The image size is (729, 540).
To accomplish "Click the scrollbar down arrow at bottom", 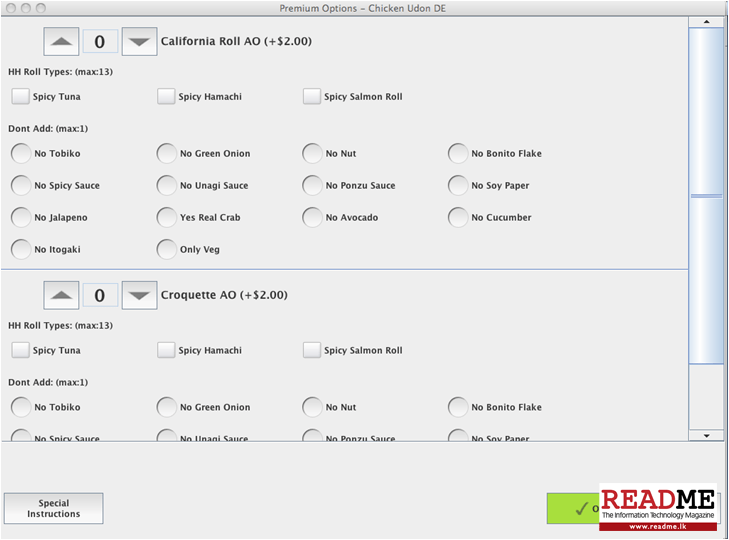I will [706, 435].
